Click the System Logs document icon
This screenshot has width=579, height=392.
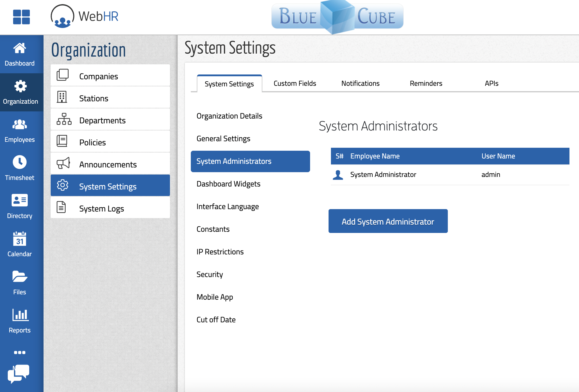point(61,207)
